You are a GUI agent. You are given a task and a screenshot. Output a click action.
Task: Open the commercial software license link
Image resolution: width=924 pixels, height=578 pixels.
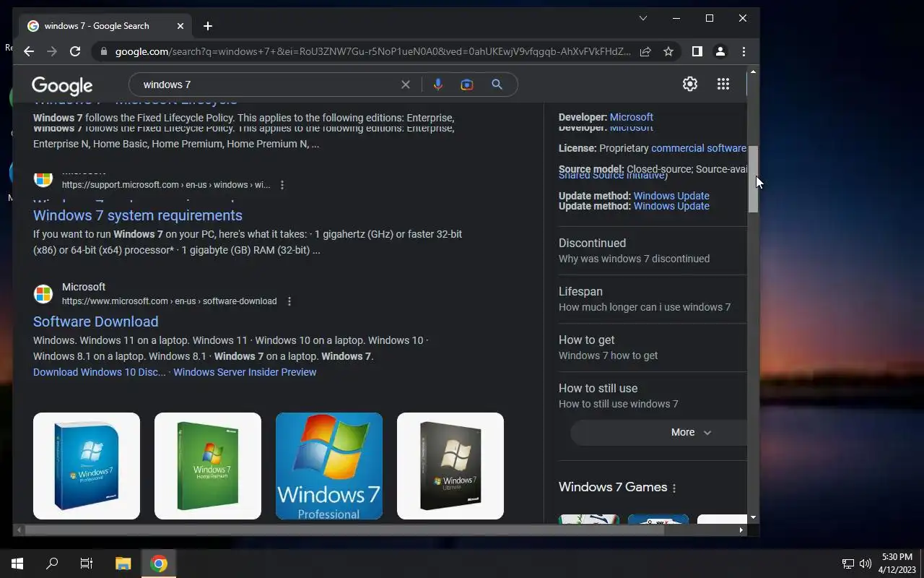coord(699,148)
